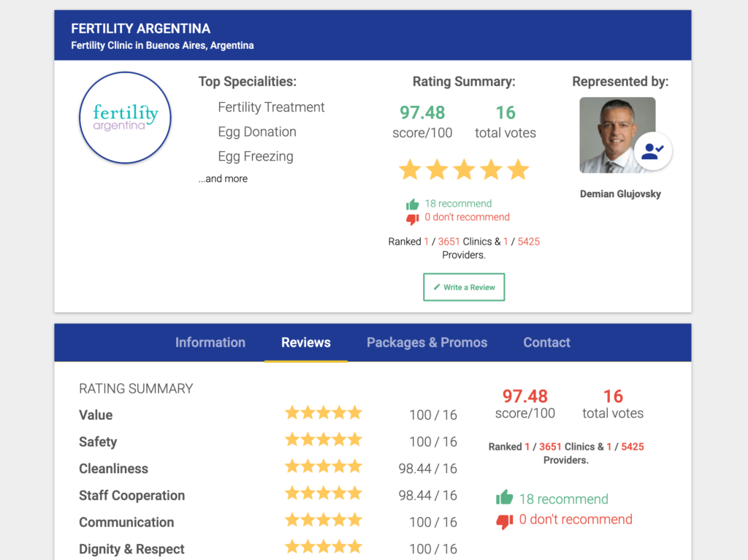Click the red thumbs-down icon in header summary
Screen dimensions: 748x560
click(x=413, y=218)
